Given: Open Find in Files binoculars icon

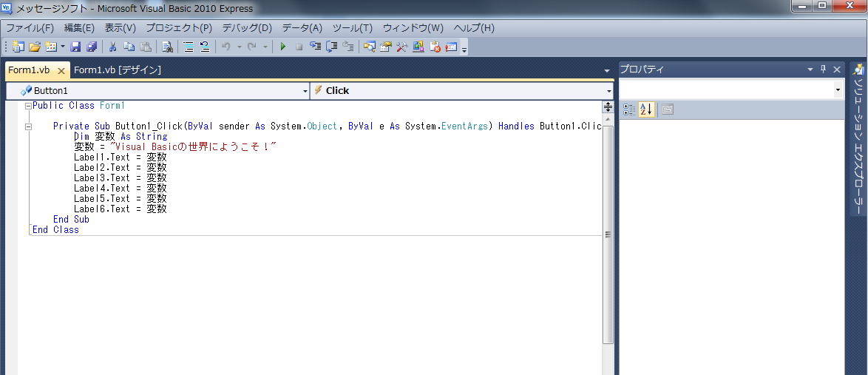Looking at the screenshot, I should [x=167, y=47].
